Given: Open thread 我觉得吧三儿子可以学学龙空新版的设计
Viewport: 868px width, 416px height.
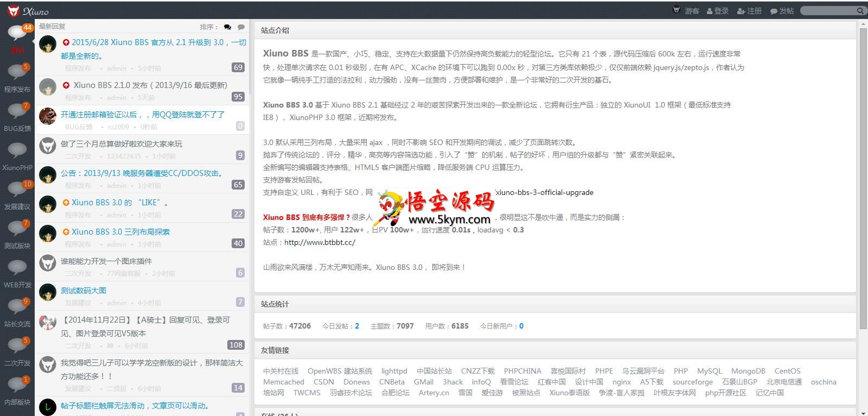Looking at the screenshot, I should click(152, 369).
